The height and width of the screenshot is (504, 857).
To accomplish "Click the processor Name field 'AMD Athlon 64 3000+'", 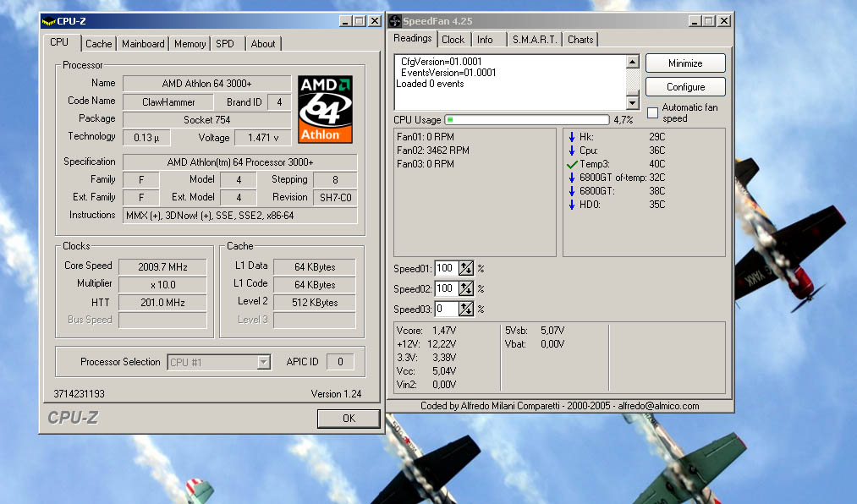I will pos(207,84).
